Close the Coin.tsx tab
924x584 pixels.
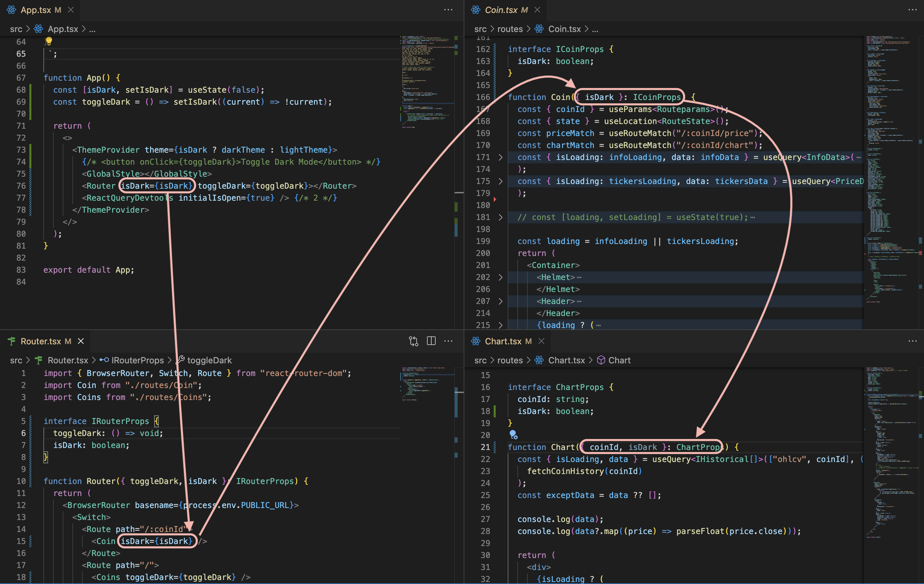(537, 10)
